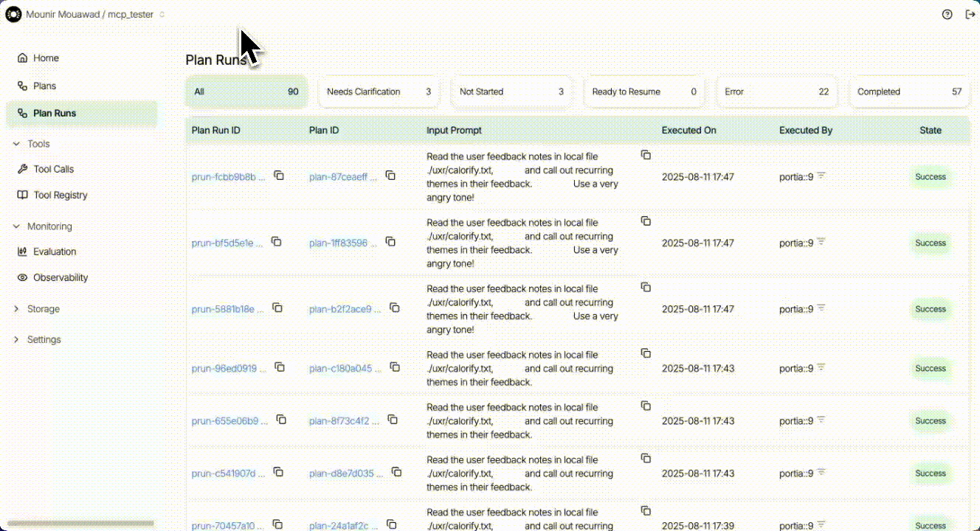
Task: Copy plan ID plan-c180a045
Action: click(x=395, y=367)
